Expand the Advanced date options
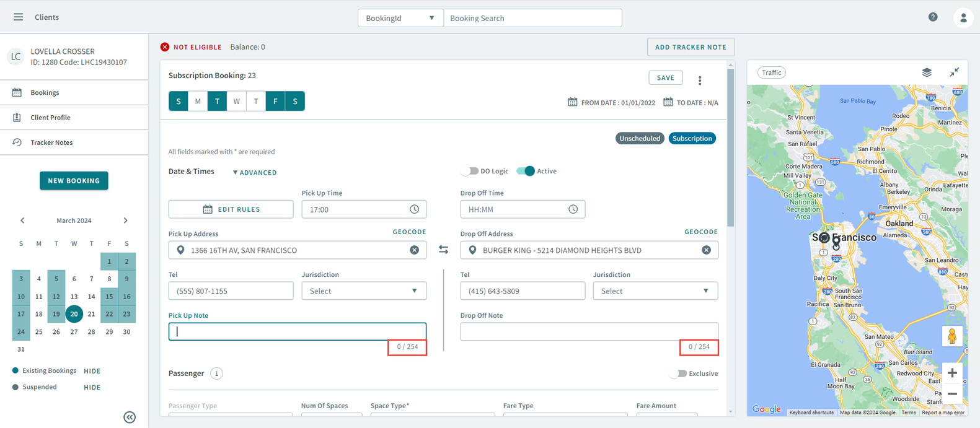This screenshot has width=980, height=428. coord(255,173)
